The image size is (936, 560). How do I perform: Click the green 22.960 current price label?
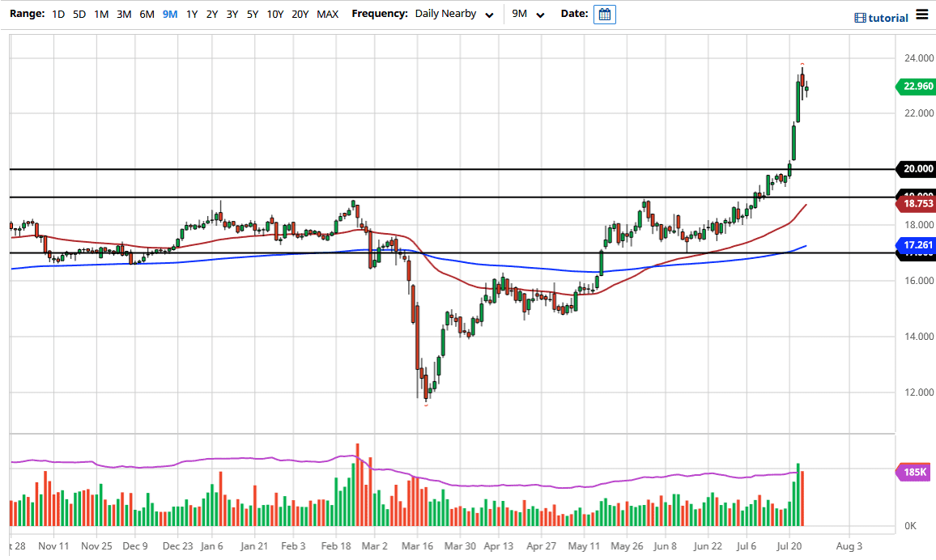pyautogui.click(x=915, y=87)
